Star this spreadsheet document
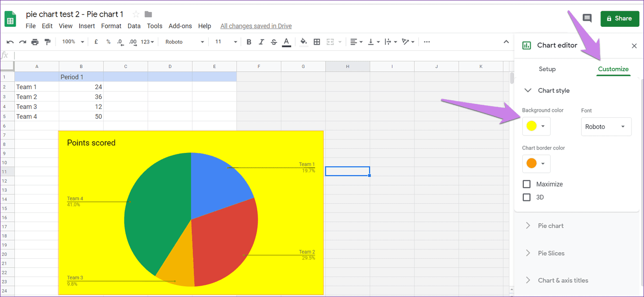The height and width of the screenshot is (297, 644). click(x=136, y=14)
